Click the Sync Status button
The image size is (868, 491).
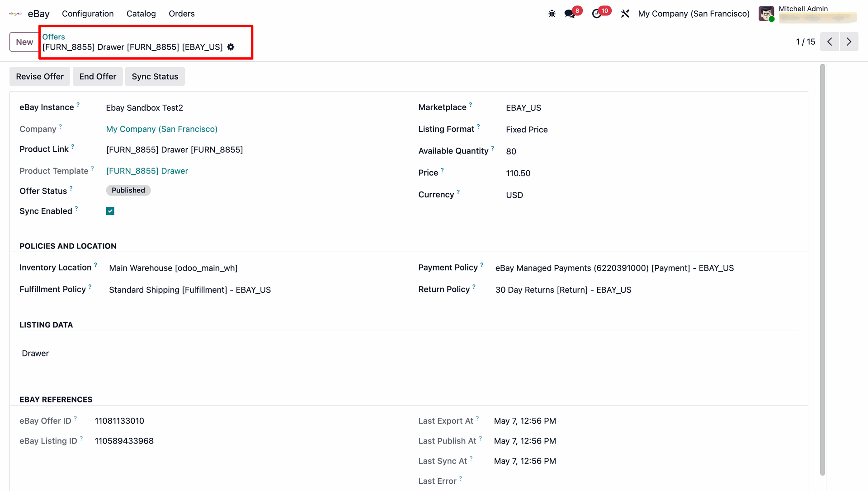coord(155,76)
